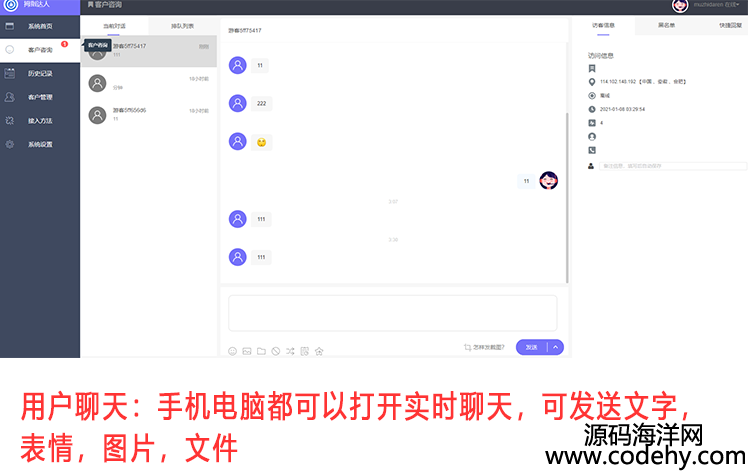
Task: Open the 接入方法 access method sidebar item
Action: 40,121
